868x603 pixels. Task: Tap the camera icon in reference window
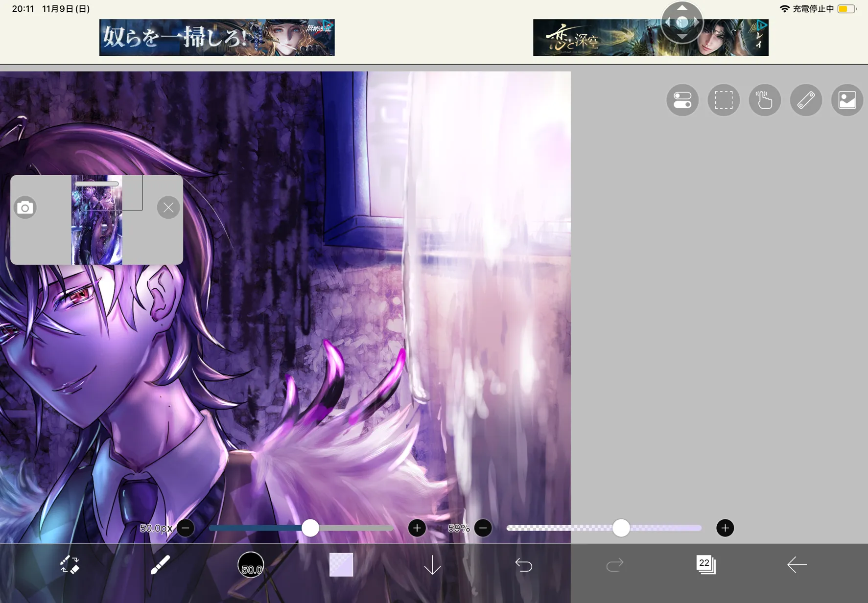pyautogui.click(x=25, y=208)
